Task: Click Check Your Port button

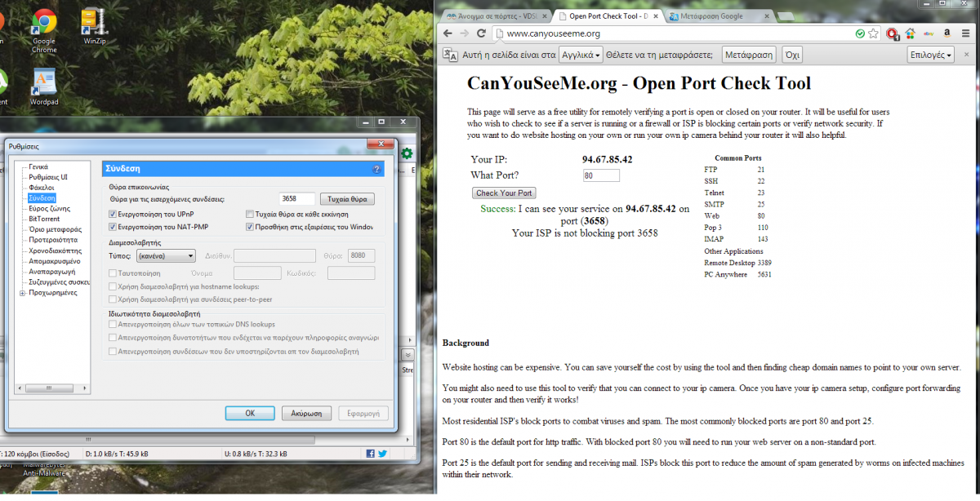Action: pos(504,193)
